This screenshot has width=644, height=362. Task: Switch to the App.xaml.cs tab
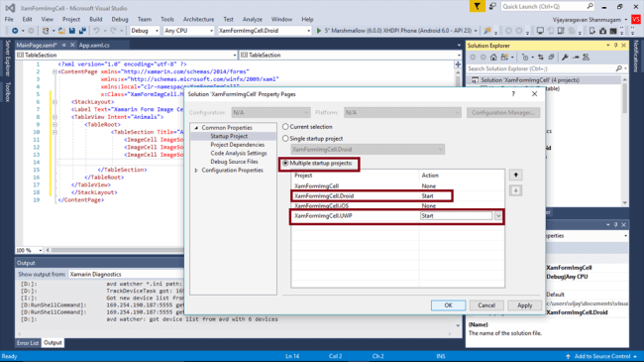(94, 46)
